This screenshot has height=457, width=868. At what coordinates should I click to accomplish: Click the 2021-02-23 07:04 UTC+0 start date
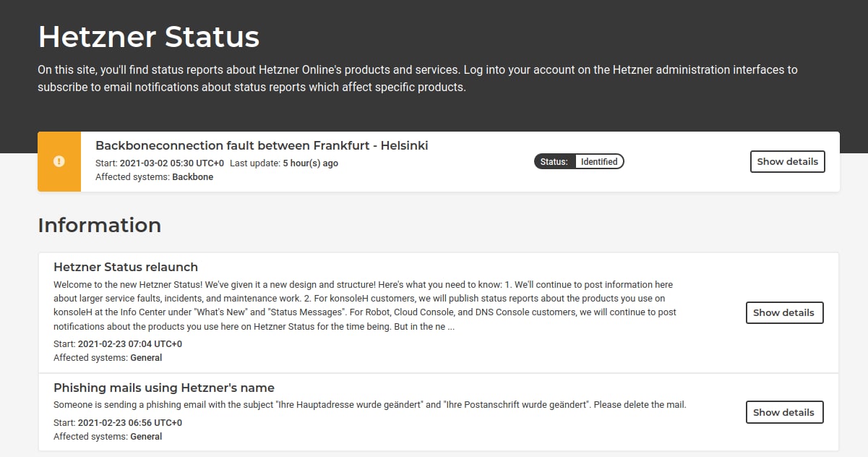(130, 344)
